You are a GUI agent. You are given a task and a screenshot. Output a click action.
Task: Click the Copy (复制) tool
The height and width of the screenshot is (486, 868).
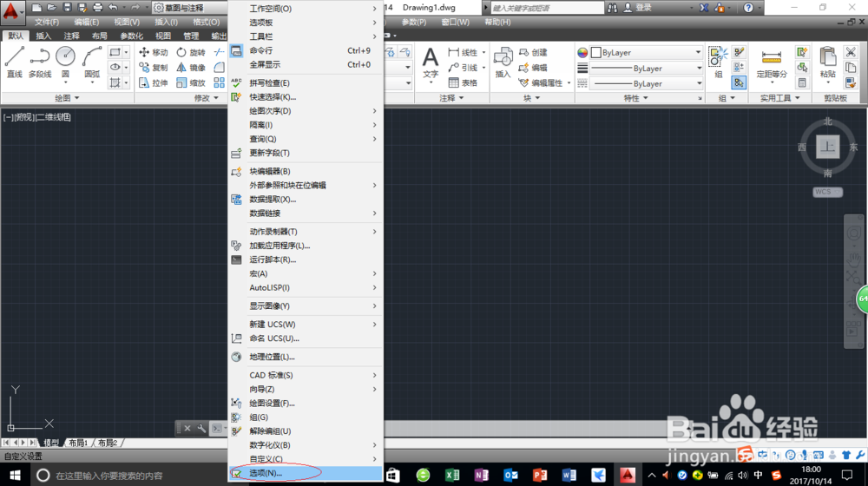pos(154,68)
